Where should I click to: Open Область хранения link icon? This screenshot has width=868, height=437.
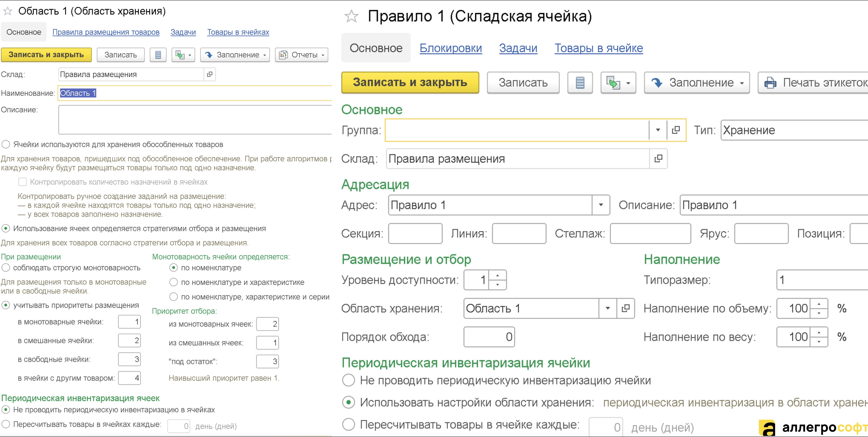(625, 308)
